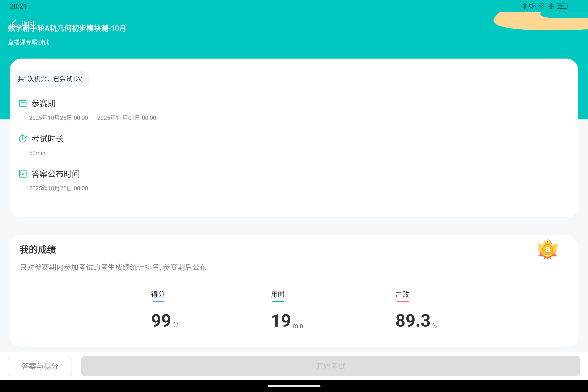The width and height of the screenshot is (588, 392).
Task: Click the disabled 开始考试 button
Action: [x=331, y=366]
